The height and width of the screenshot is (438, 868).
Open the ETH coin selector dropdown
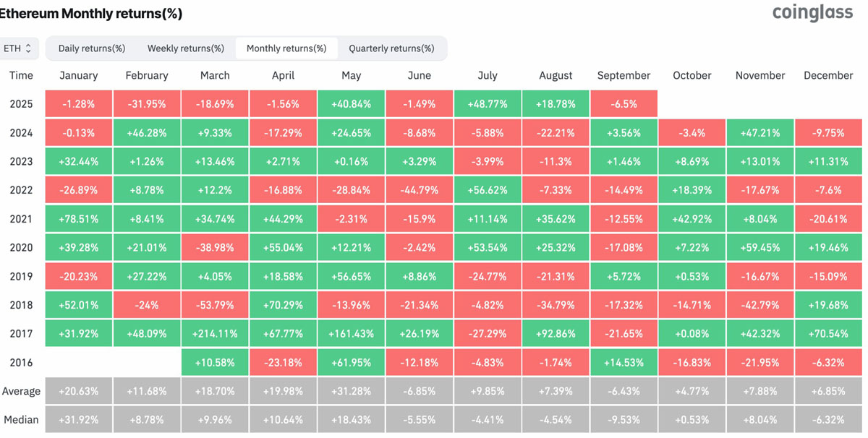click(x=18, y=48)
